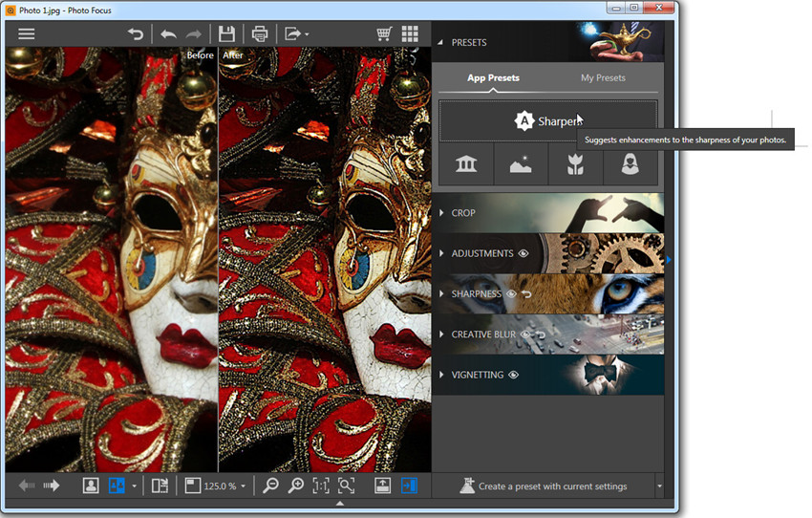Screen dimensions: 812x518
Task: Expand the CROP section
Action: coord(441,213)
